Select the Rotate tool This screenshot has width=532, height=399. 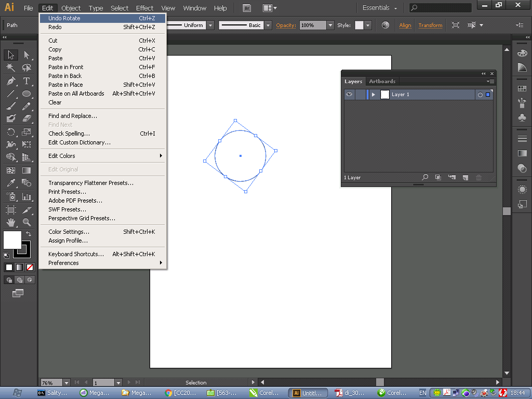(x=10, y=132)
